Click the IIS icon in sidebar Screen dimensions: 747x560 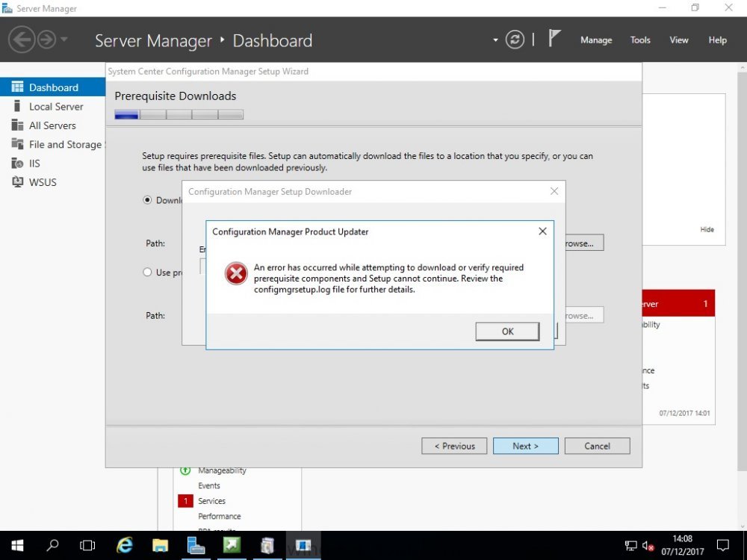[17, 164]
